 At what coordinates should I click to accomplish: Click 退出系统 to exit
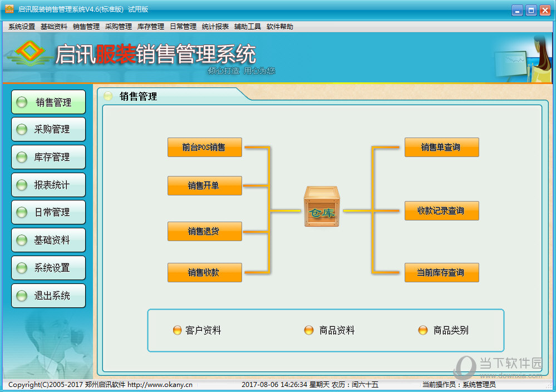48,296
